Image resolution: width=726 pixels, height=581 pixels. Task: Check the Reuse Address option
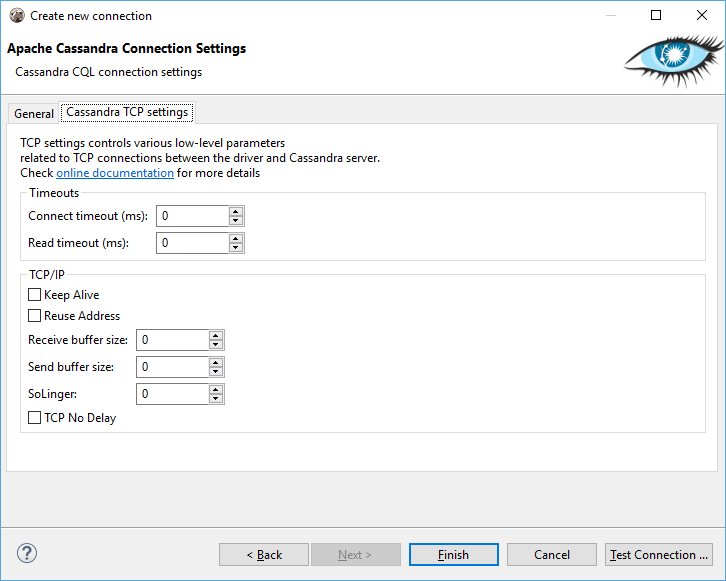point(34,315)
